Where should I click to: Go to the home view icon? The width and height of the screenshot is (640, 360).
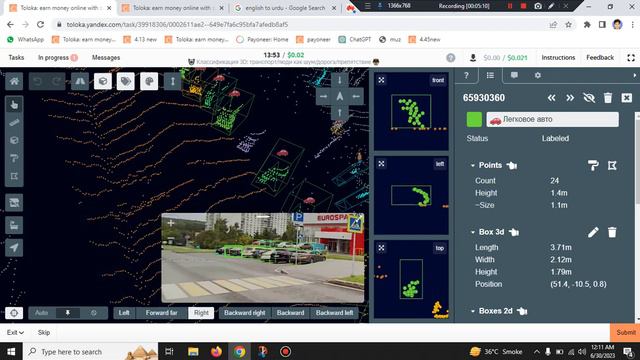(14, 81)
